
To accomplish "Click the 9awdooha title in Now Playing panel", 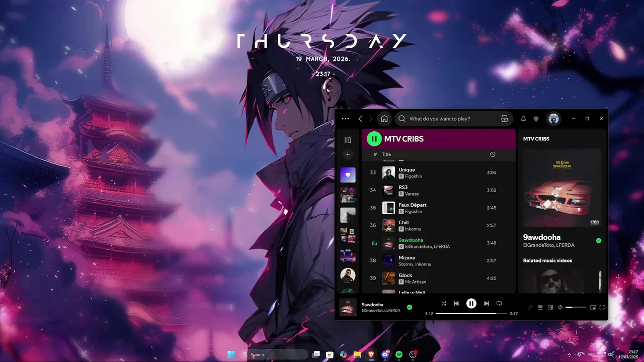I will [x=542, y=237].
